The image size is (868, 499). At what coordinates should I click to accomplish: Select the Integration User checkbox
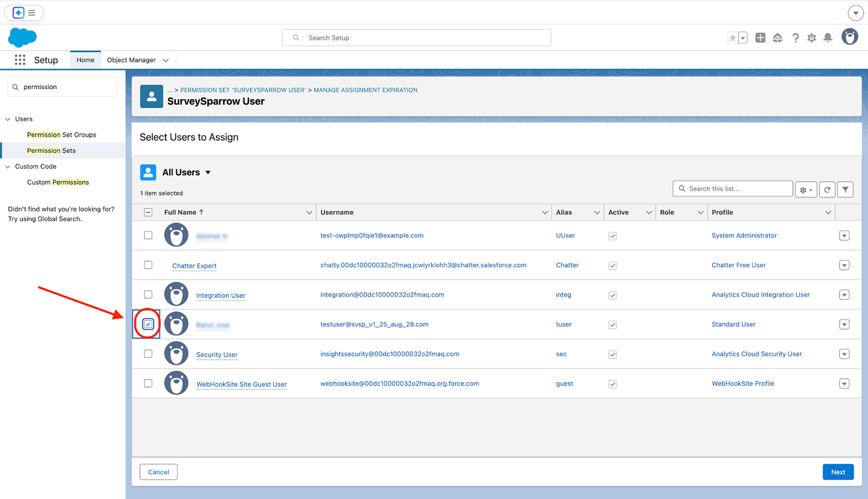[148, 295]
